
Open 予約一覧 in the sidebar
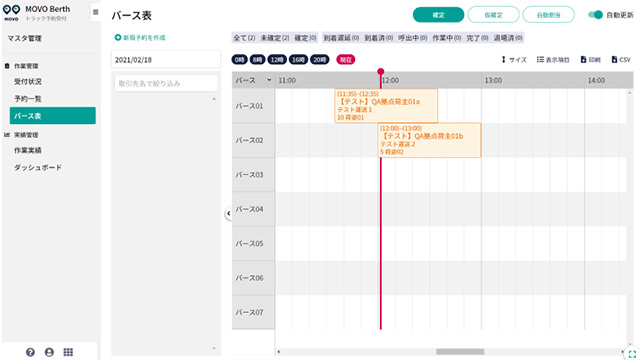coord(28,99)
